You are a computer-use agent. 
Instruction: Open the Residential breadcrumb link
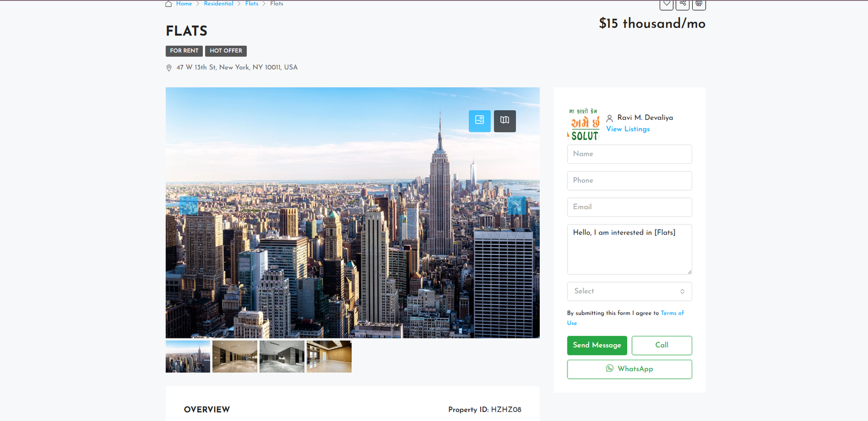click(x=219, y=4)
